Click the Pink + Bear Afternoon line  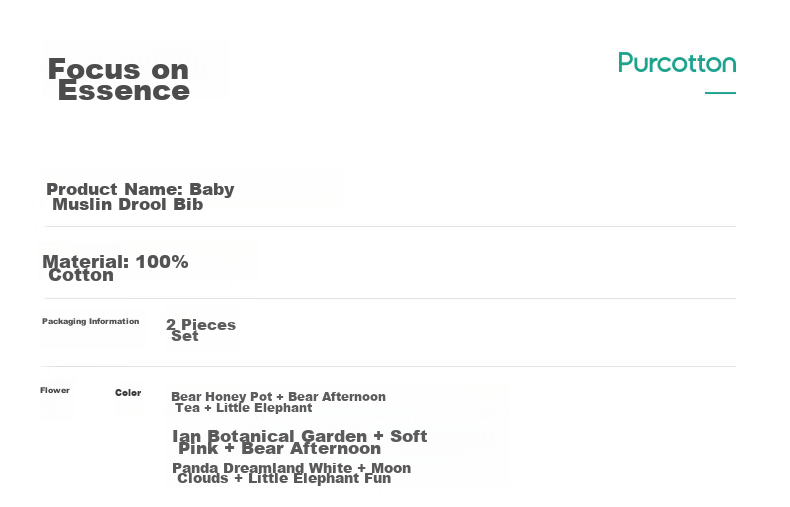pos(280,449)
